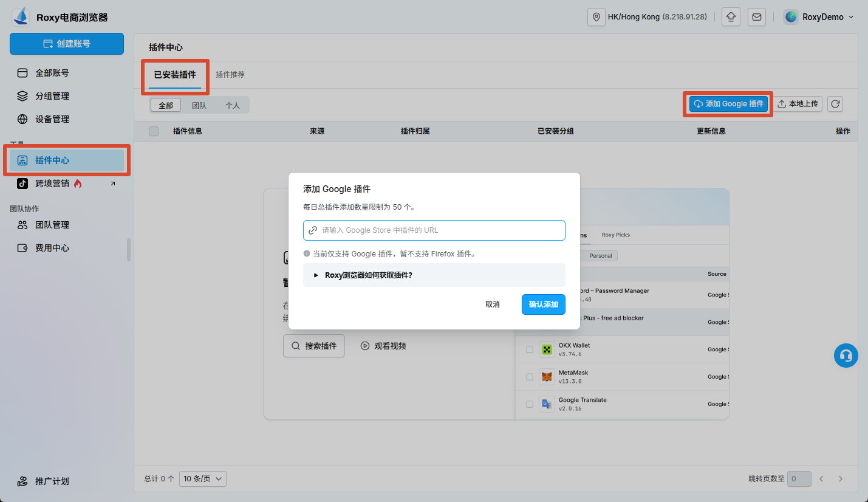Image resolution: width=868 pixels, height=502 pixels.
Task: Click the HK/Hong Kong IP address text
Action: click(685, 17)
